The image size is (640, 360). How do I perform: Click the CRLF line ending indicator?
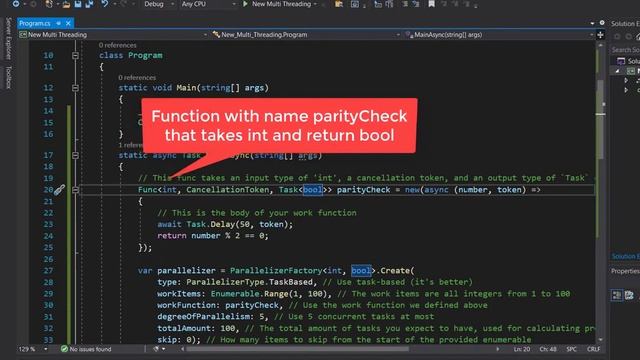[593, 349]
